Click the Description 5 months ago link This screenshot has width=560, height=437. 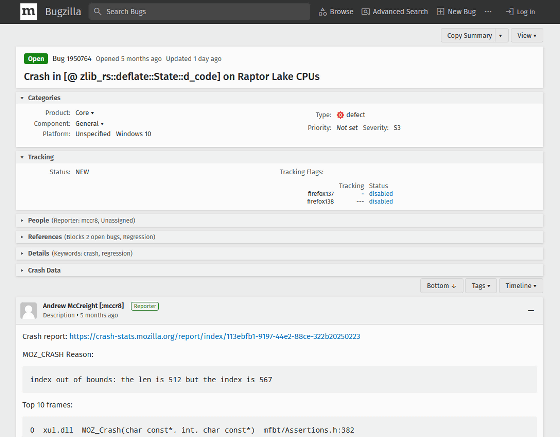80,315
